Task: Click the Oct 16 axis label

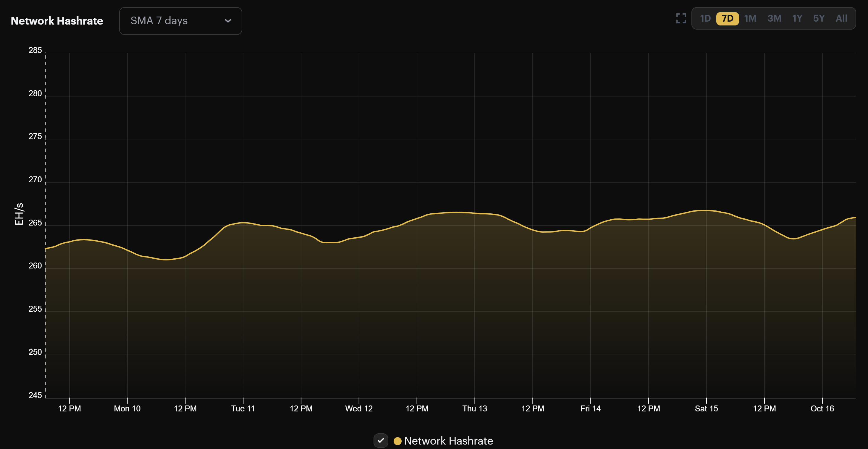Action: click(822, 408)
